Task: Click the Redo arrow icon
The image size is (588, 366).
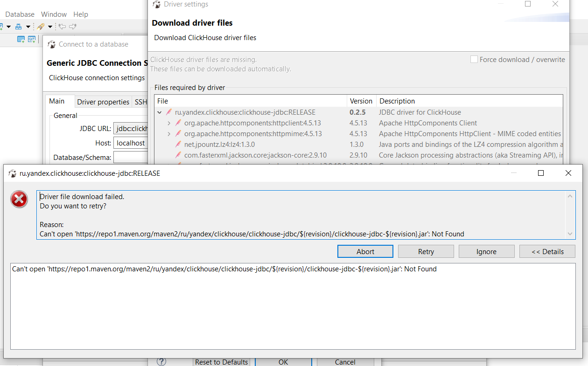Action: tap(73, 27)
